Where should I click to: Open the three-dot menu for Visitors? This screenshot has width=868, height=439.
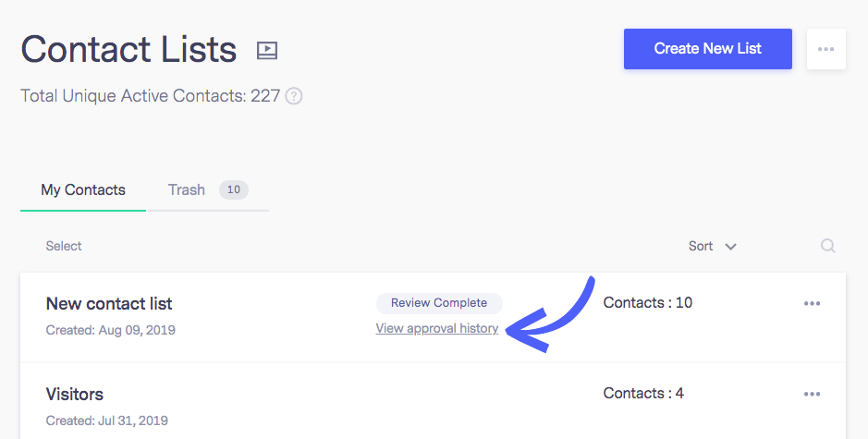coord(813,394)
